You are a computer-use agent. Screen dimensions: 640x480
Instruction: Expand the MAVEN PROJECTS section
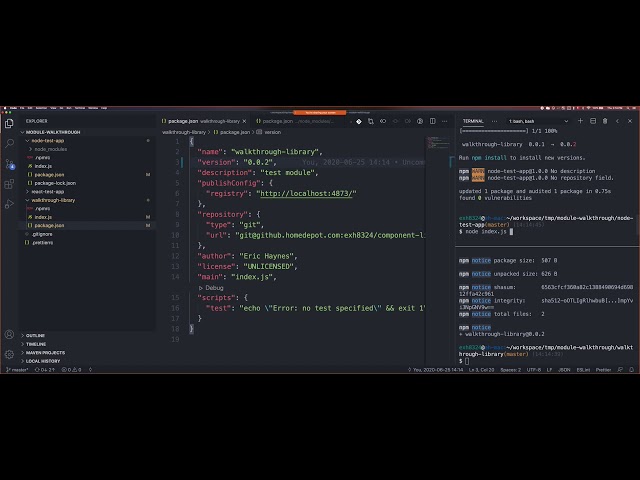(x=45, y=353)
